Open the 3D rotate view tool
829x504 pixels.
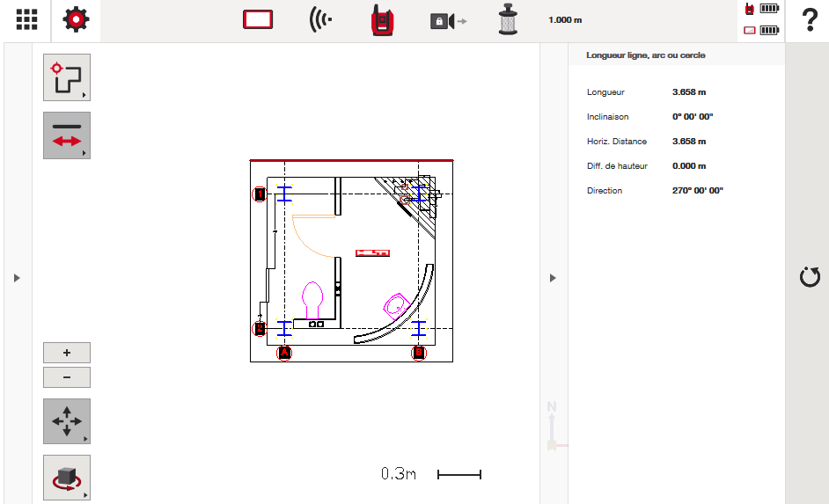pyautogui.click(x=67, y=478)
